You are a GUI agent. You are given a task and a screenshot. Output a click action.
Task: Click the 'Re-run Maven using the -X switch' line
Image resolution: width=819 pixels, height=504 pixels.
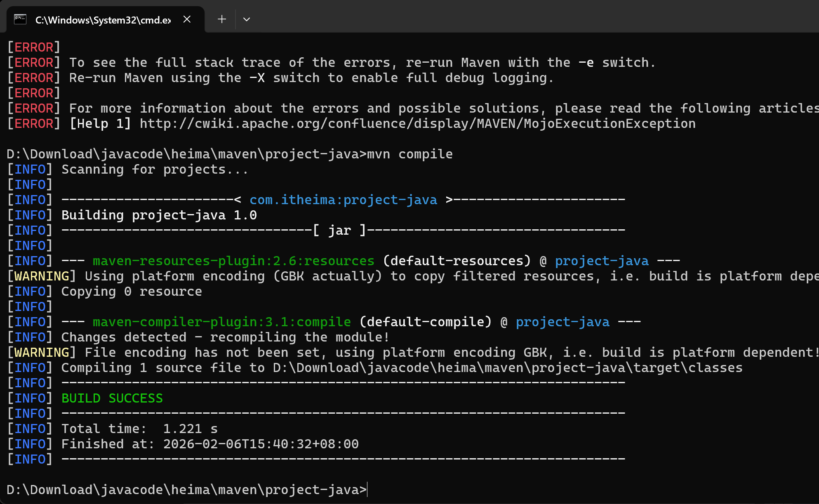[x=311, y=78]
